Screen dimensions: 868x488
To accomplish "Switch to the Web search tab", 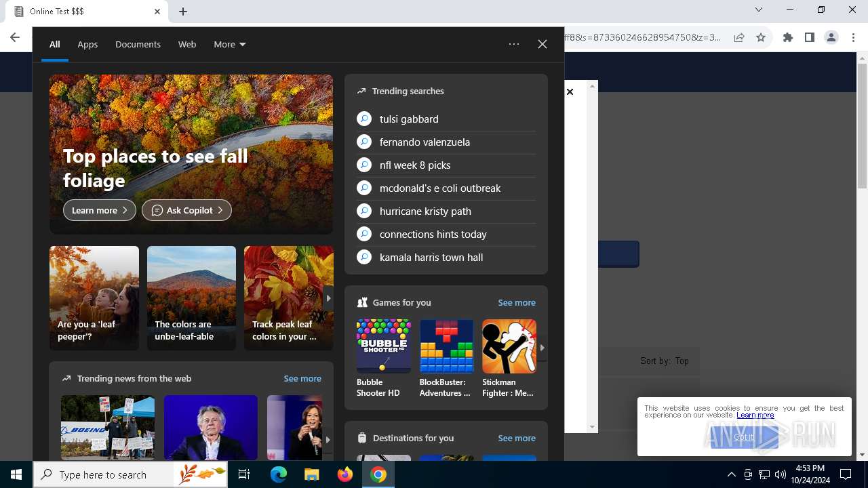I will pos(187,44).
